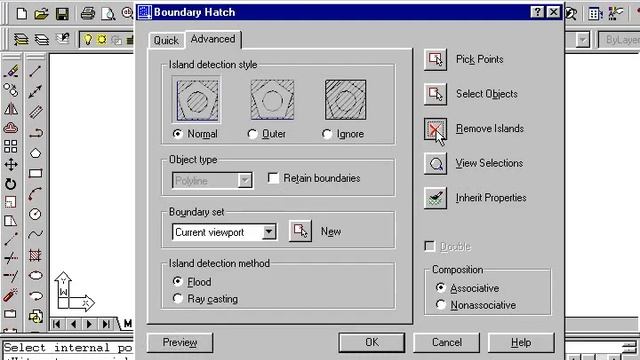Screen dimensions: 640x360
Task: Open the Layers manager icon
Action: (x=42, y=40)
